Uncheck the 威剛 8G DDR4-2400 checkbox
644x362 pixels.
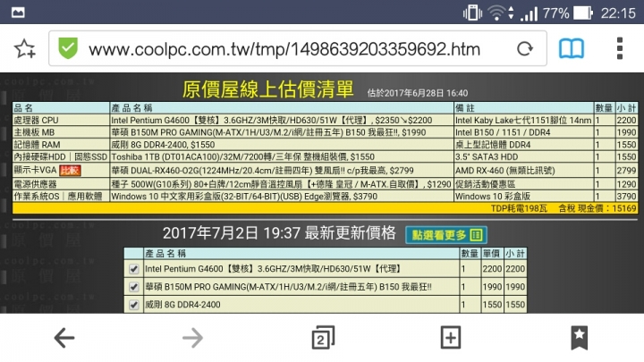(x=134, y=305)
